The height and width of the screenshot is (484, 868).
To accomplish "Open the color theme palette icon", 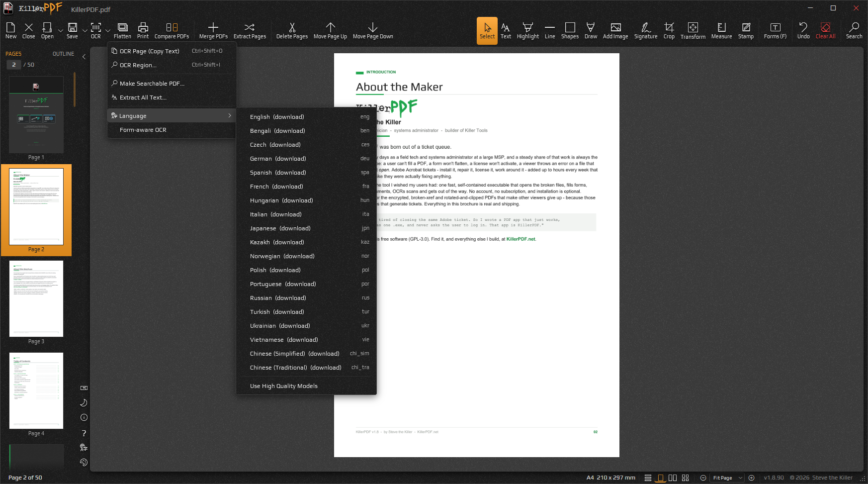I will pos(84,462).
